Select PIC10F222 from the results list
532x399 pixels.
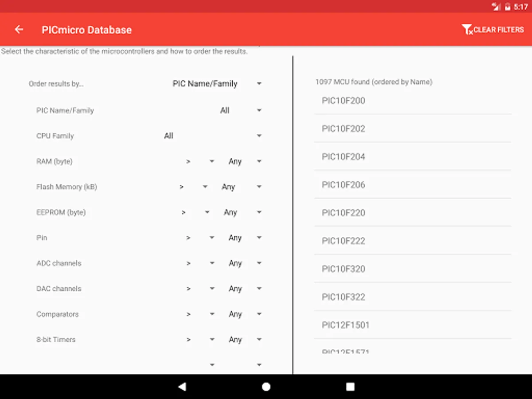tap(413, 241)
